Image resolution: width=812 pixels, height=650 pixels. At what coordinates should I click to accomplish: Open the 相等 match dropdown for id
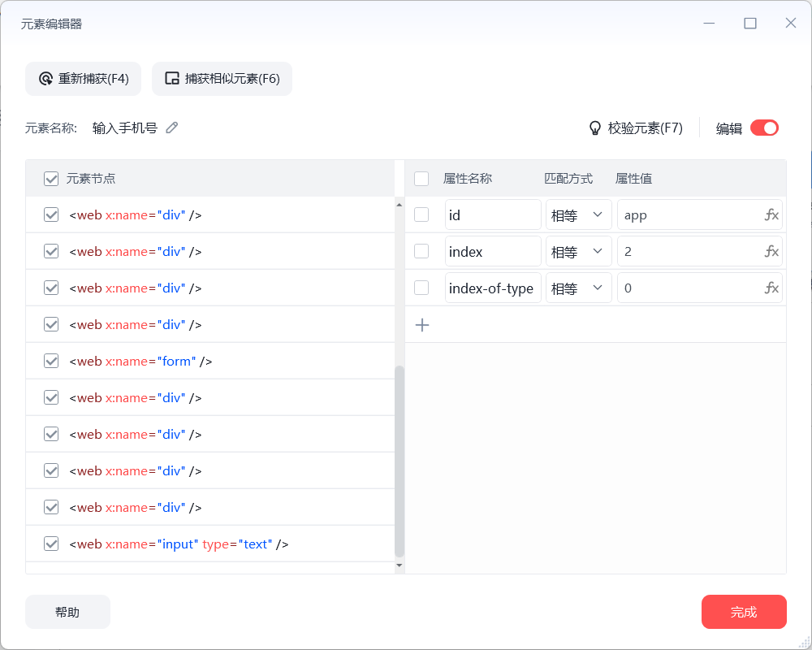(579, 214)
